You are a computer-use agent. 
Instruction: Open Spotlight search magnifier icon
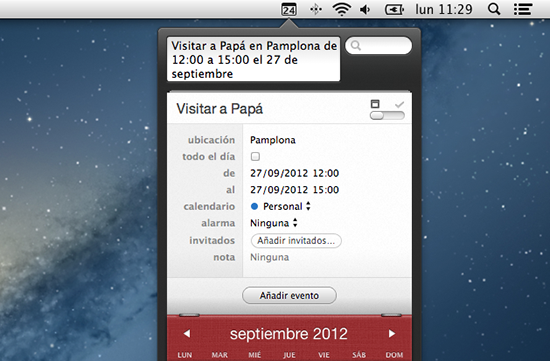point(494,9)
